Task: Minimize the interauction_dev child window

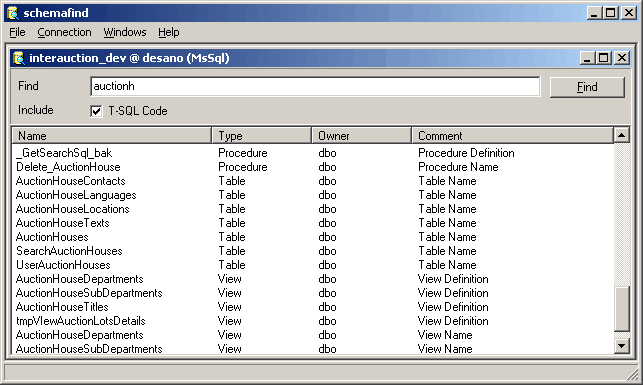Action: (587, 58)
